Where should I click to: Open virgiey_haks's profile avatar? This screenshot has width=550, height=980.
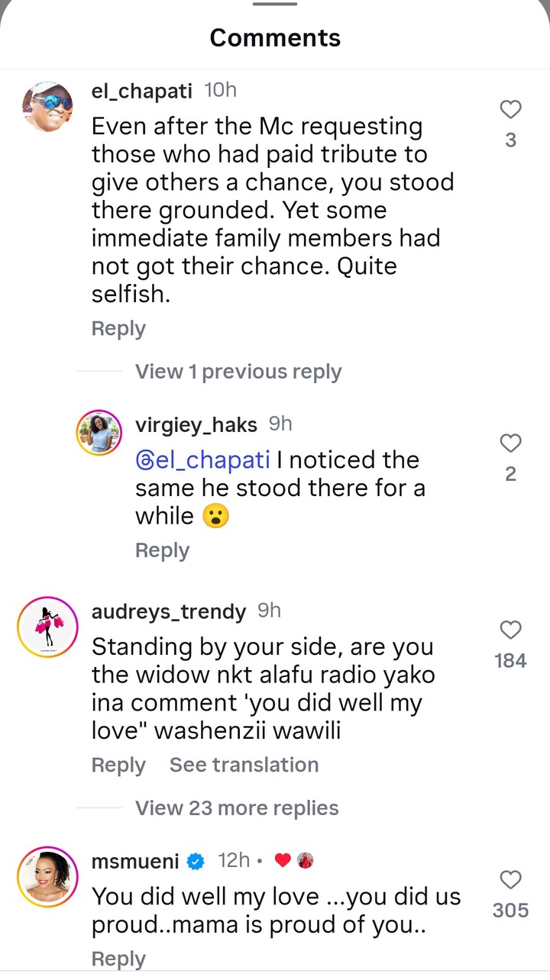(99, 434)
